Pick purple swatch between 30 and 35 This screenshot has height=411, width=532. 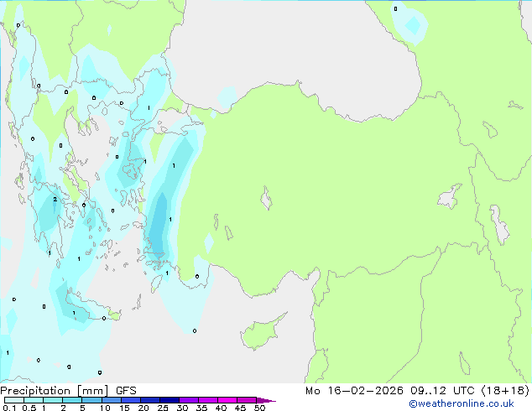189,400
